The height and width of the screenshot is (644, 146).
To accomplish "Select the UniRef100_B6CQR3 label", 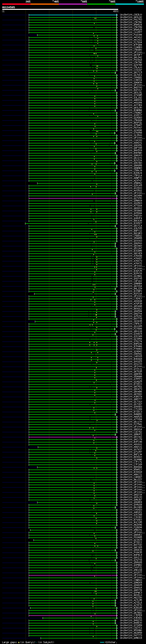I will [131, 233].
